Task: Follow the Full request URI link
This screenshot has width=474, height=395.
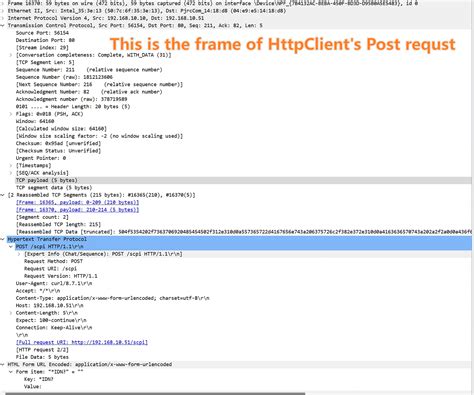Action: point(82,342)
